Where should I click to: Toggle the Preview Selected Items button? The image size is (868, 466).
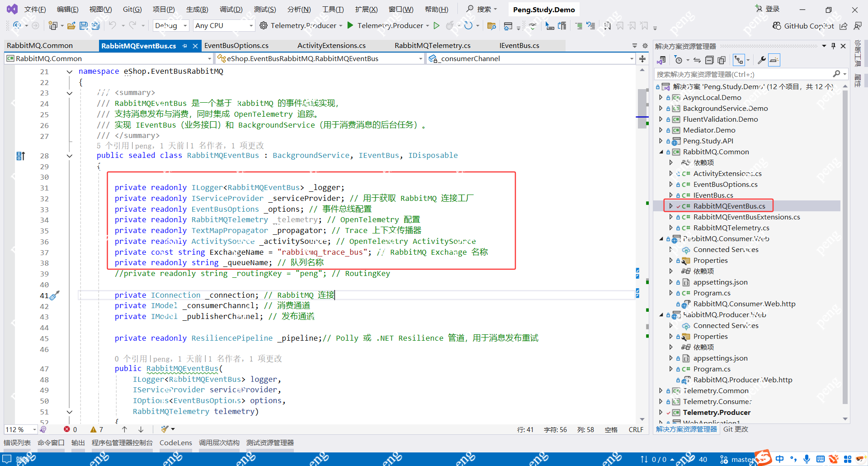pos(774,60)
